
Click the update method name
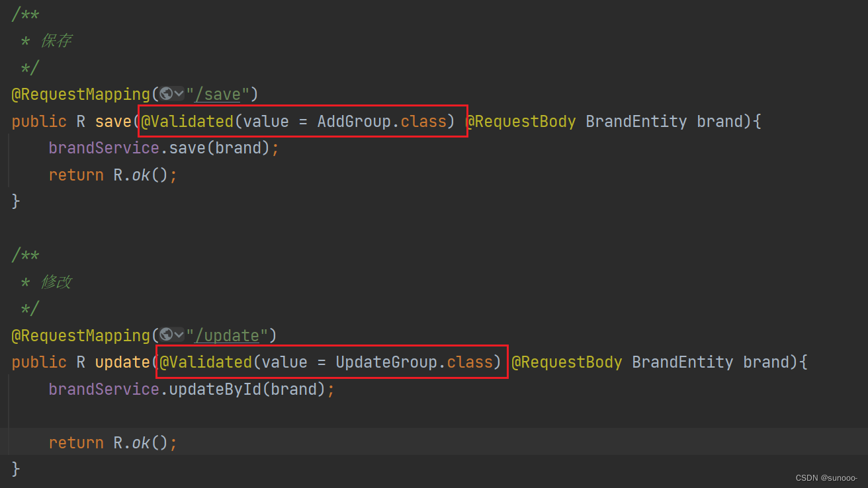122,362
